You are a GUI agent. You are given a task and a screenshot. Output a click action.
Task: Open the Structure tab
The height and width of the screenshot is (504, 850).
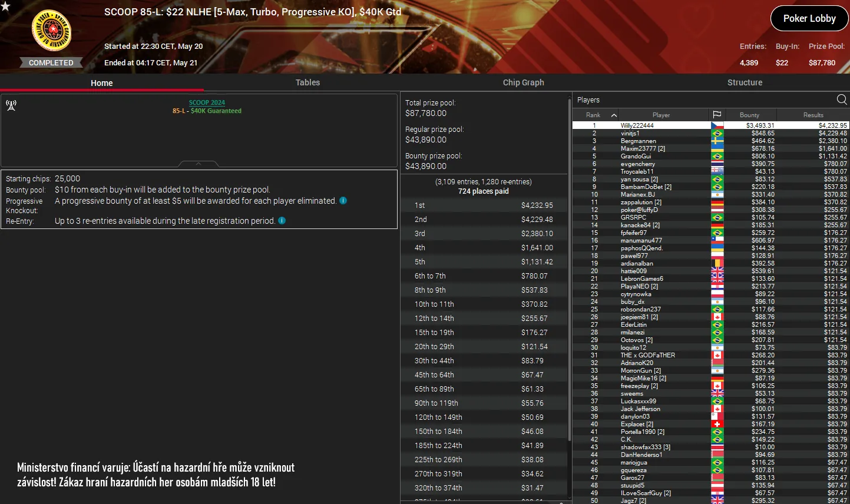(745, 82)
